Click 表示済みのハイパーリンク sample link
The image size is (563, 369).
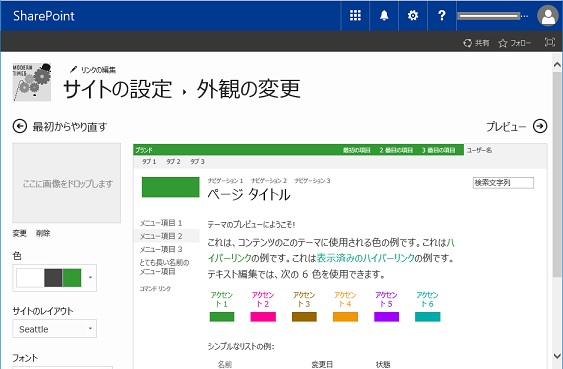click(366, 258)
